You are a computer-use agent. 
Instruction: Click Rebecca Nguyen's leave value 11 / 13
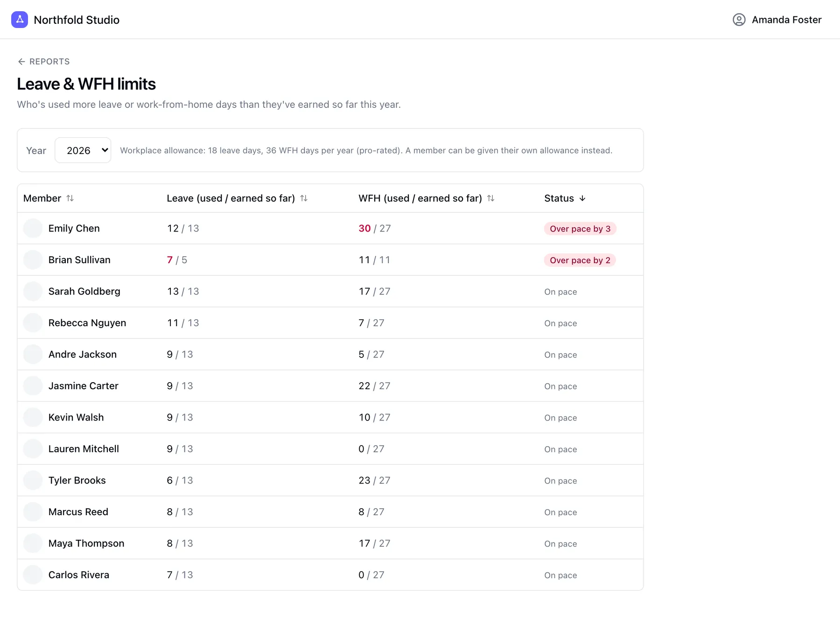[x=183, y=323]
